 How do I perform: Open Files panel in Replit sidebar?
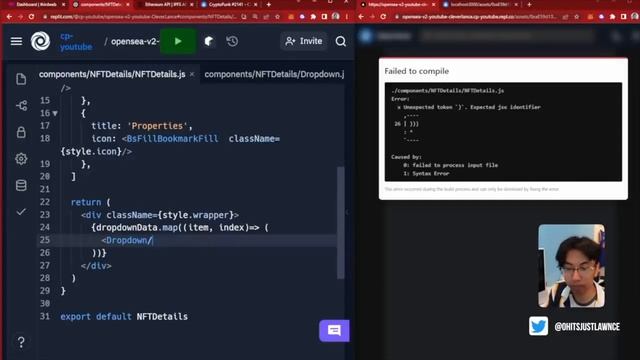[21, 79]
